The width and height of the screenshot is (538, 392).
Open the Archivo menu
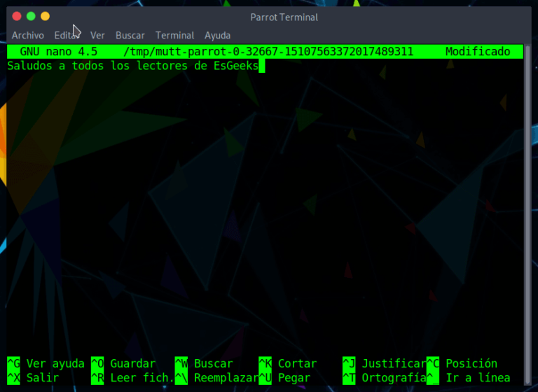[28, 35]
